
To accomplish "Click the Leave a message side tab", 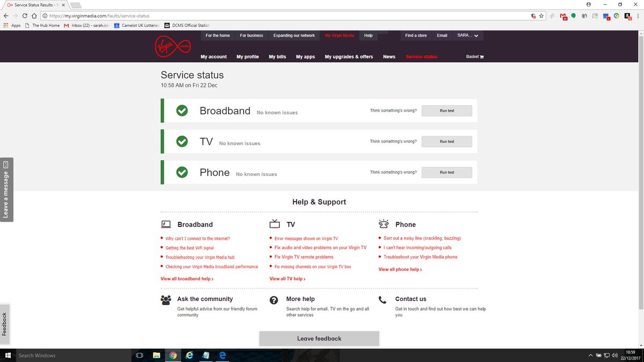I will 6,189.
